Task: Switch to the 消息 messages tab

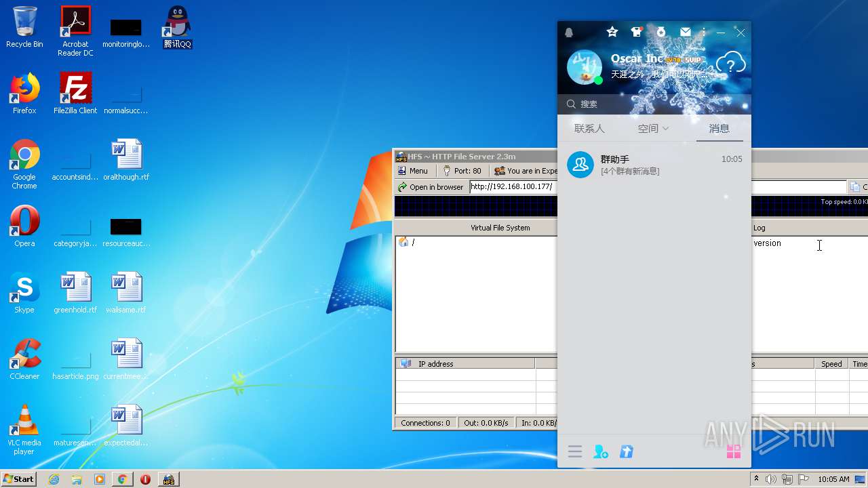Action: (719, 128)
